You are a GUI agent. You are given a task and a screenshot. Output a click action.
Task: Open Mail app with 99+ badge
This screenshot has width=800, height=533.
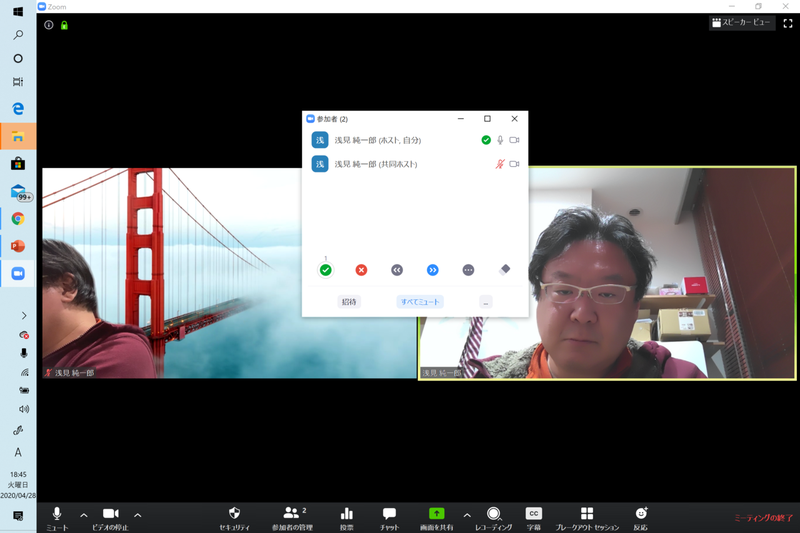[19, 192]
